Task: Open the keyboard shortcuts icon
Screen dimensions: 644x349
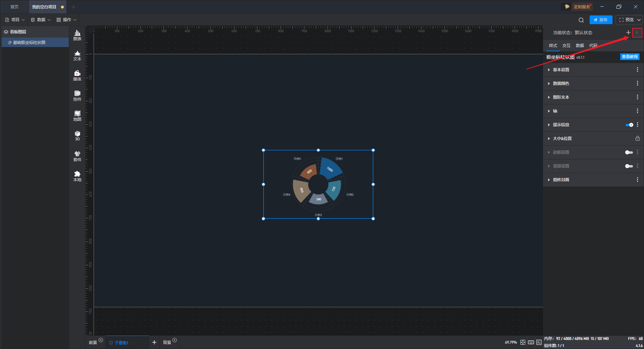Action: [531, 342]
